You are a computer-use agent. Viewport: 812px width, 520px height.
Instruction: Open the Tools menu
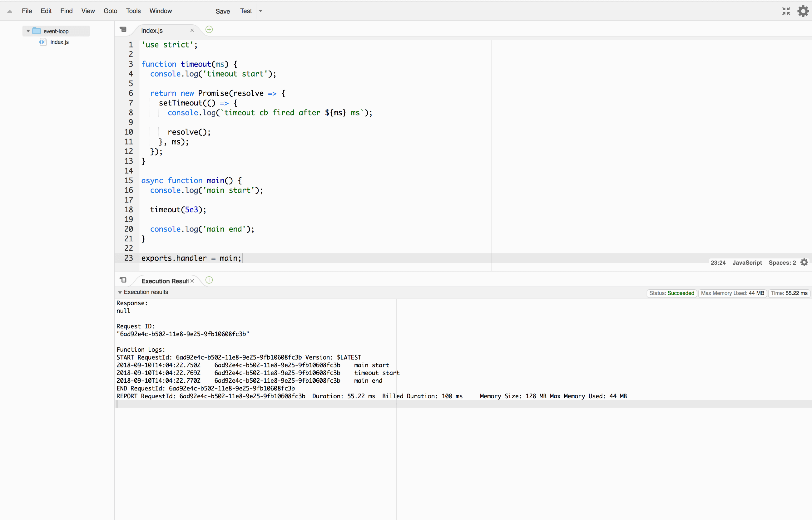(133, 11)
